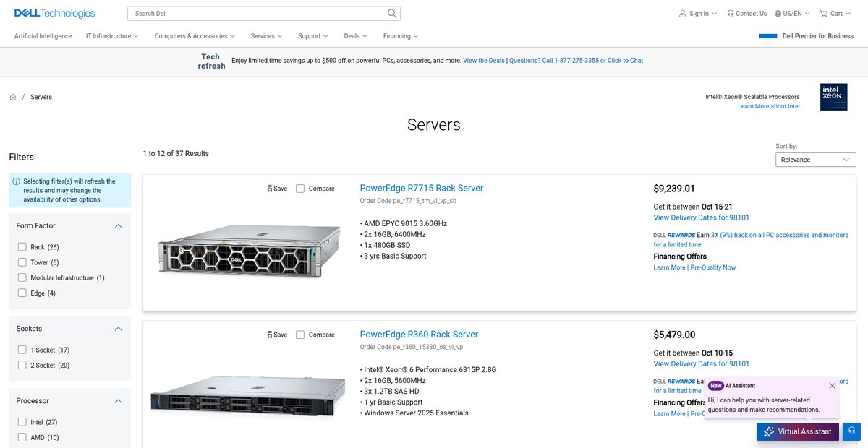Open the IT Infrastructure menu
868x448 pixels.
[x=112, y=36]
